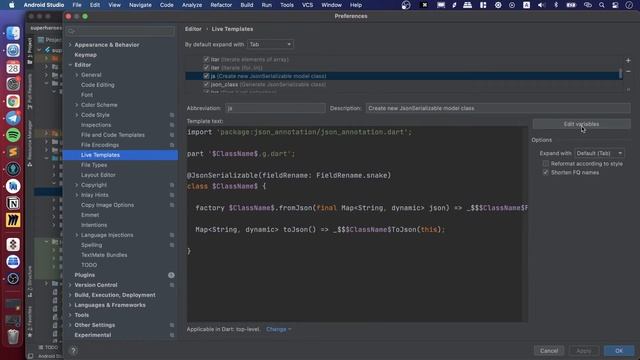Click the Bluetooth icon in menu bar
The height and width of the screenshot is (360, 640).
point(556,5)
